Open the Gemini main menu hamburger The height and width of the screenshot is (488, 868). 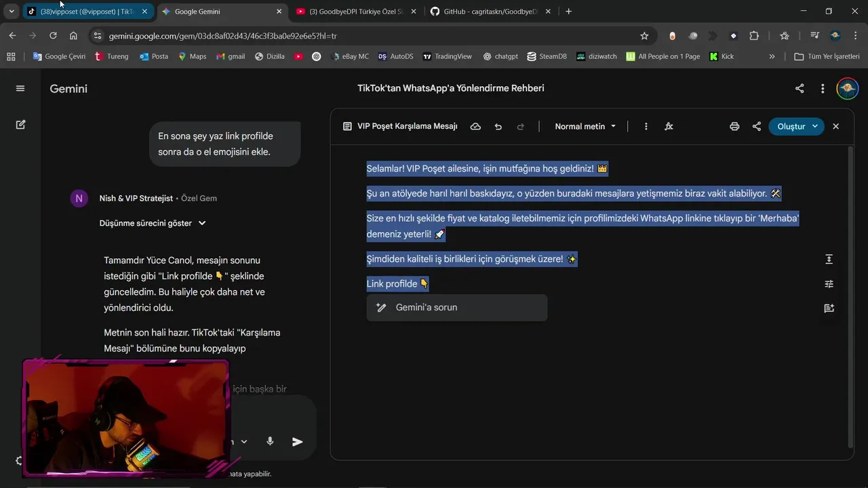pos(20,88)
